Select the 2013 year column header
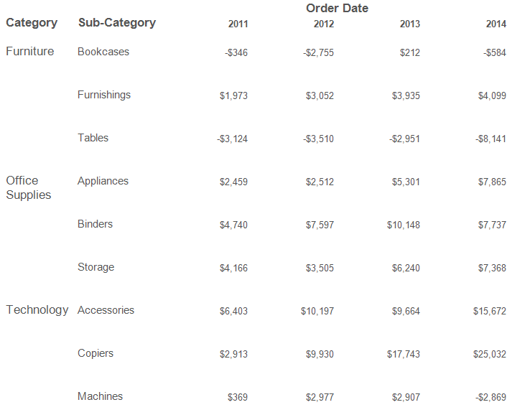Screen dimensions: 512x420 410,24
